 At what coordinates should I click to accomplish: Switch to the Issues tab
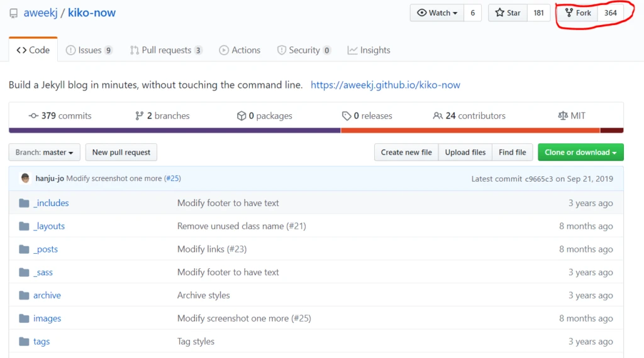(89, 50)
